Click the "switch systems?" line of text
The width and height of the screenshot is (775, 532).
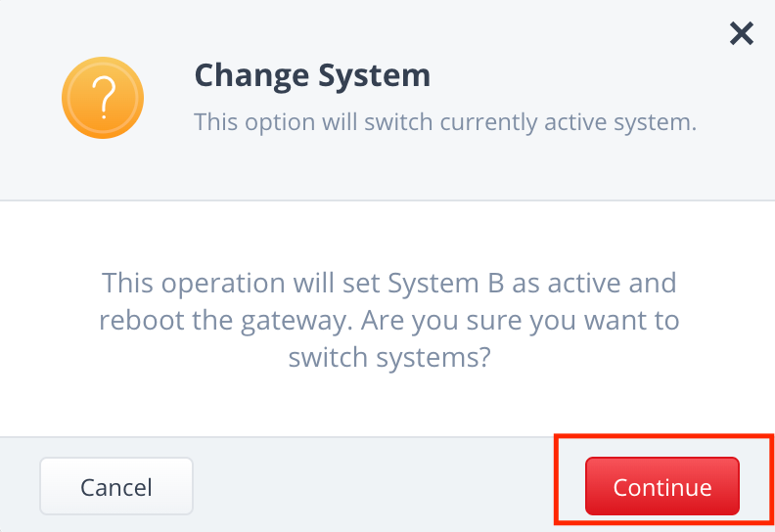389,358
